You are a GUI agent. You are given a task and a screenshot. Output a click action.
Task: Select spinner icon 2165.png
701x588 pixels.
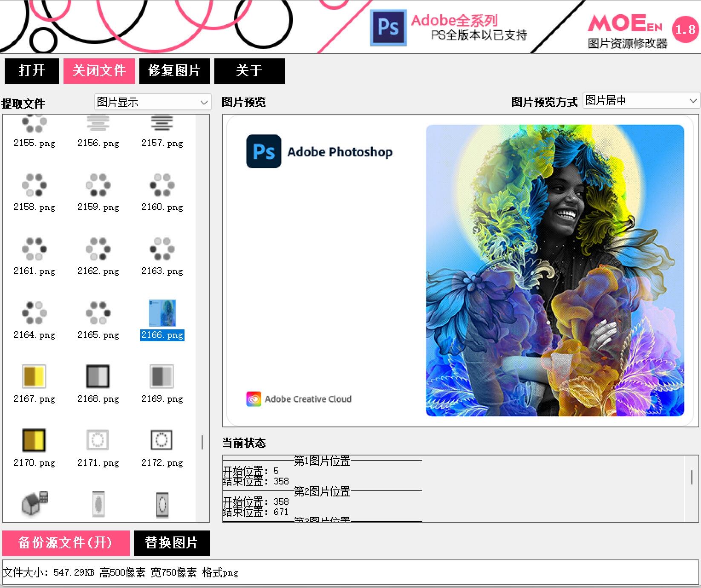[x=98, y=320]
